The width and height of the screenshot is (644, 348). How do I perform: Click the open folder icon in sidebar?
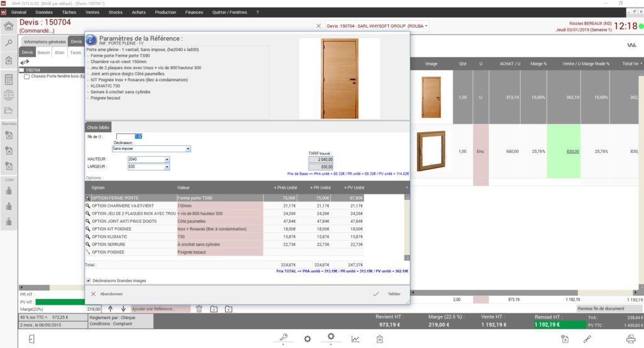click(x=9, y=111)
